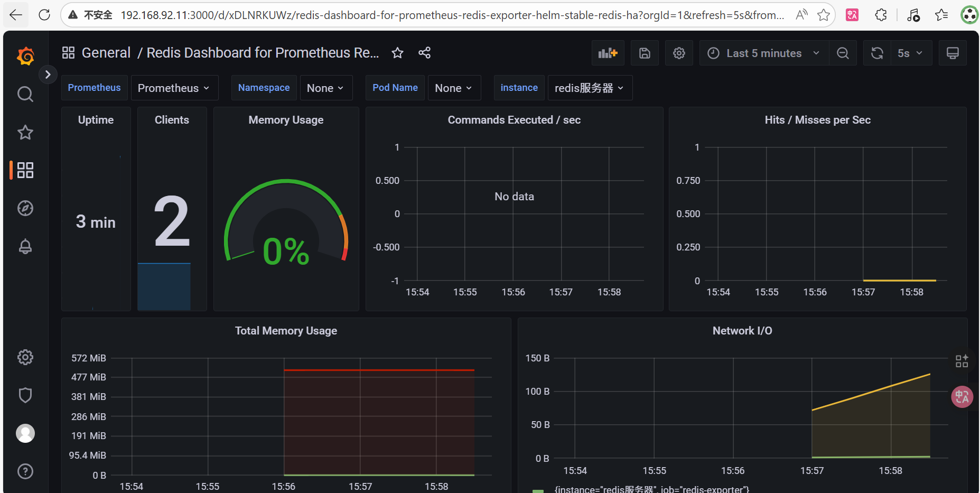Screen dimensions: 980x493
Task: Click the No data message in Commands panel
Action: pos(514,197)
